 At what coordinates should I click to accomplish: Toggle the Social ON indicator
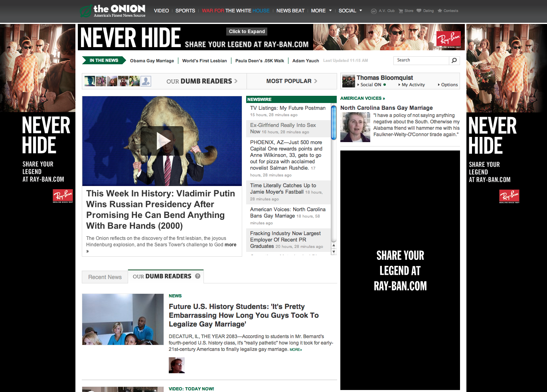[x=385, y=85]
